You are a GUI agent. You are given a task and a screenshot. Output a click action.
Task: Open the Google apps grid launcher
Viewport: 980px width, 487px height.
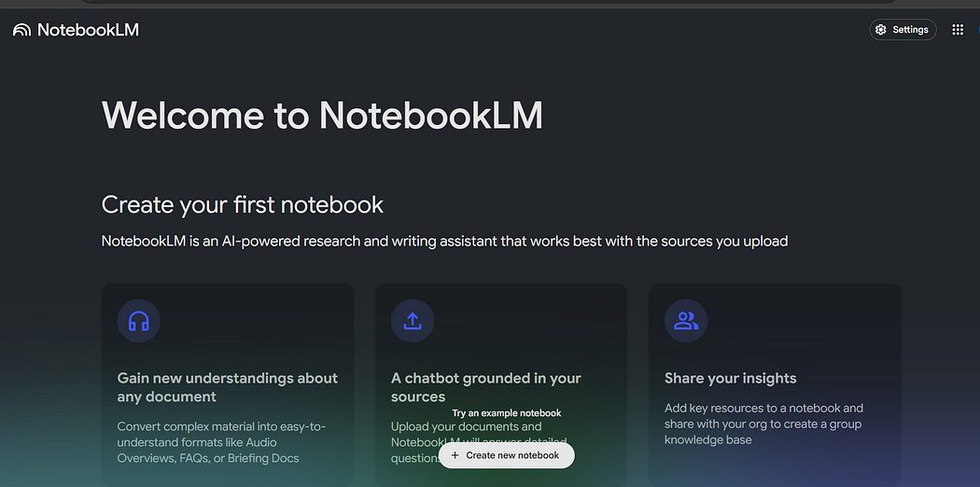958,30
